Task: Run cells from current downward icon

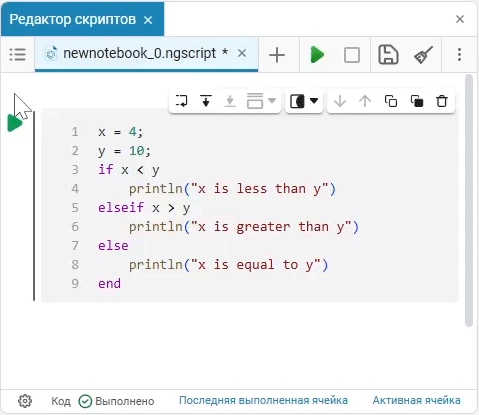Action: [206, 101]
